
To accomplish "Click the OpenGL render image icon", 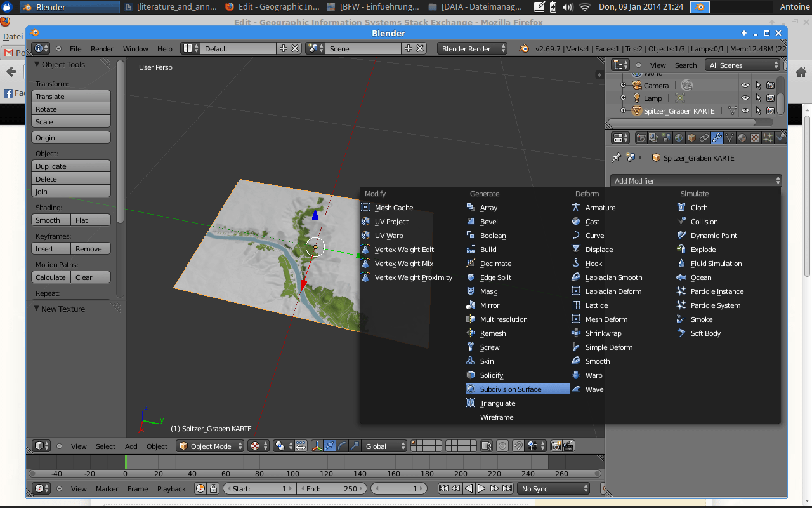I will [x=556, y=446].
